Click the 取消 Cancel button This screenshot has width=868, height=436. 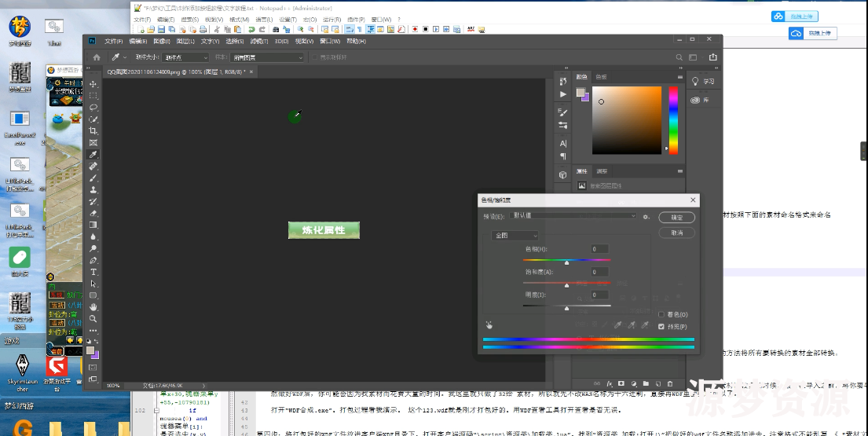point(676,233)
